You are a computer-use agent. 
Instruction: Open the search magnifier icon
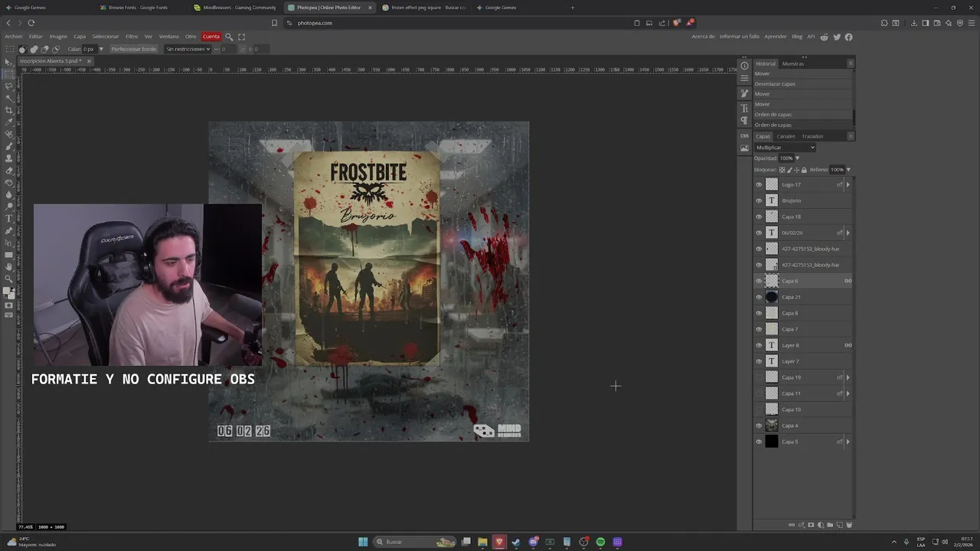pos(229,37)
